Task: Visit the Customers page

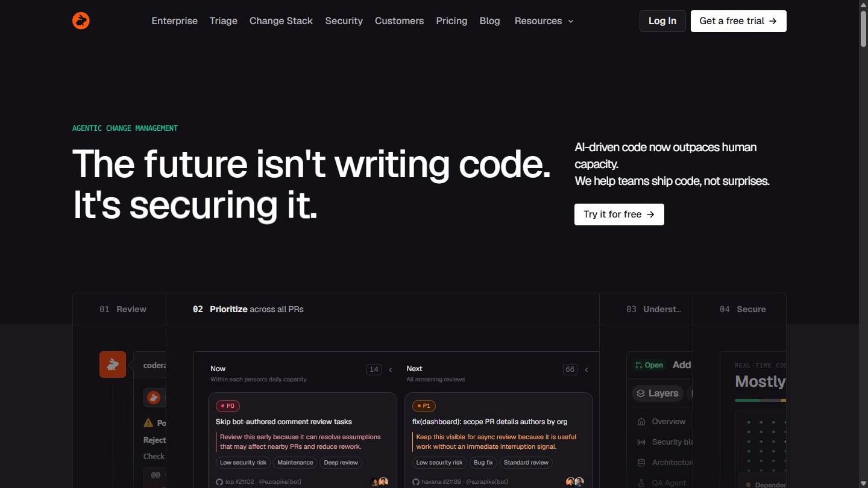Action: click(x=399, y=21)
